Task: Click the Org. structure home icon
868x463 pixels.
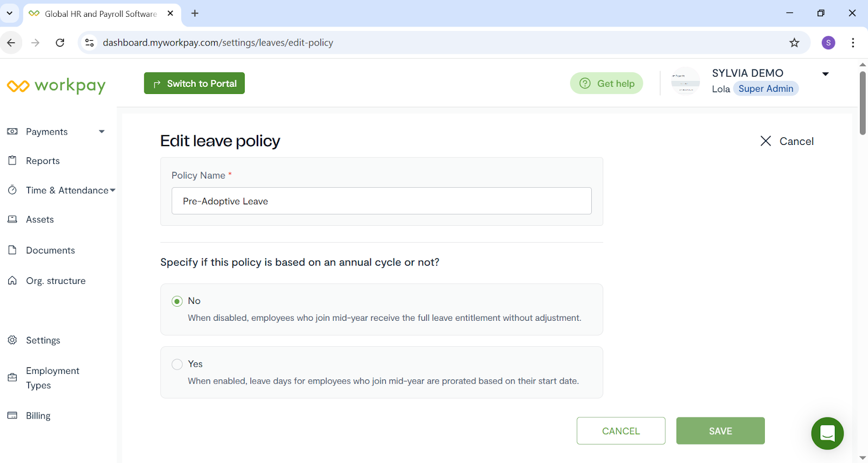Action: [12, 281]
